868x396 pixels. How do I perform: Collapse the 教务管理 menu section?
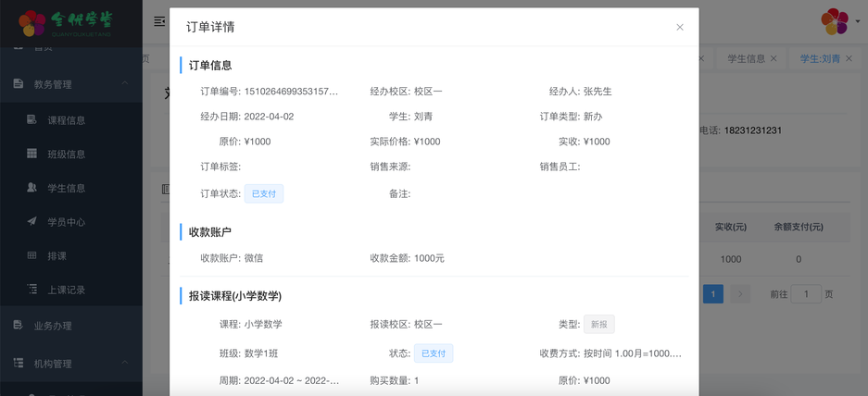125,84
